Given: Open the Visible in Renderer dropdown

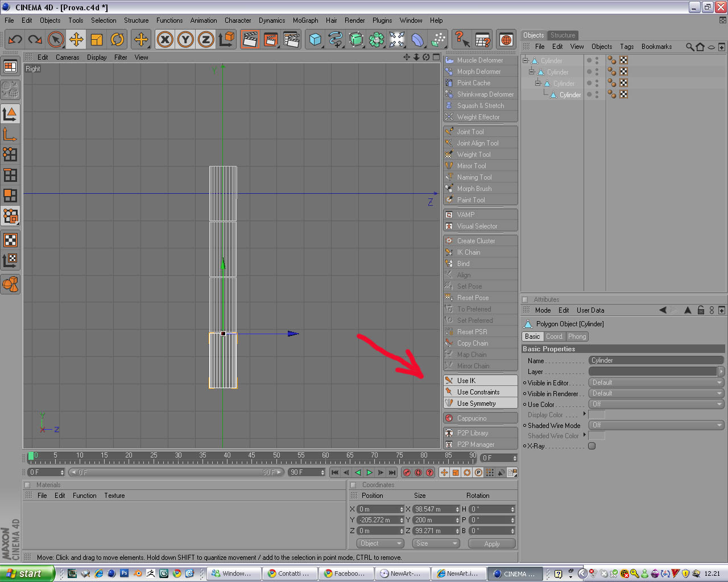Looking at the screenshot, I should pos(656,393).
